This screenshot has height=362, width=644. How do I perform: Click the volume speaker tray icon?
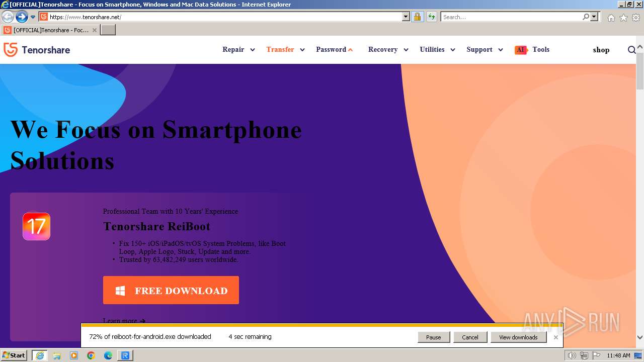point(572,355)
